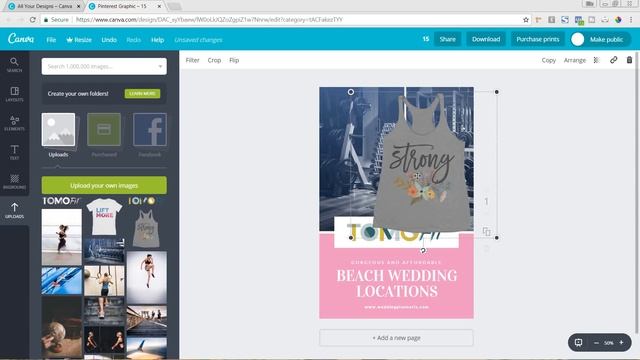Copy this page icon beside canvas
This screenshot has height=360, width=640.
pyautogui.click(x=487, y=231)
